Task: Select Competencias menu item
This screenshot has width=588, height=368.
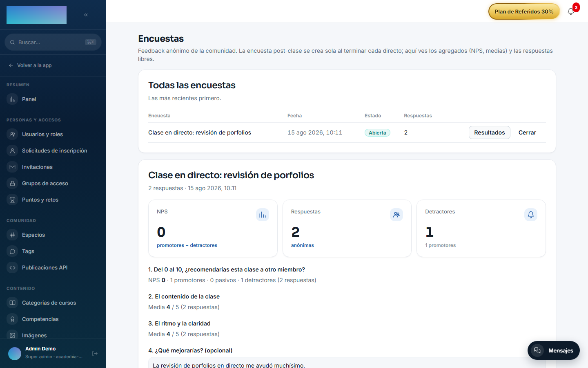Action: tap(53, 319)
